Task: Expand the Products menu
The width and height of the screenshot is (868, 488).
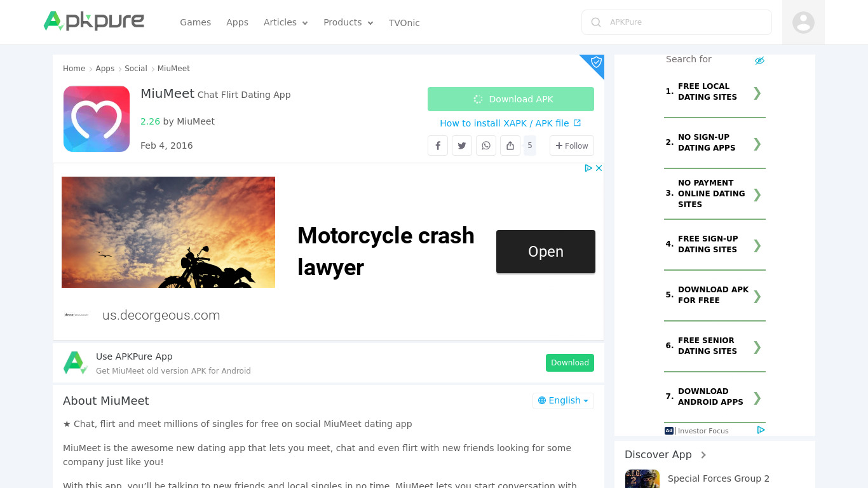Action: coord(348,22)
